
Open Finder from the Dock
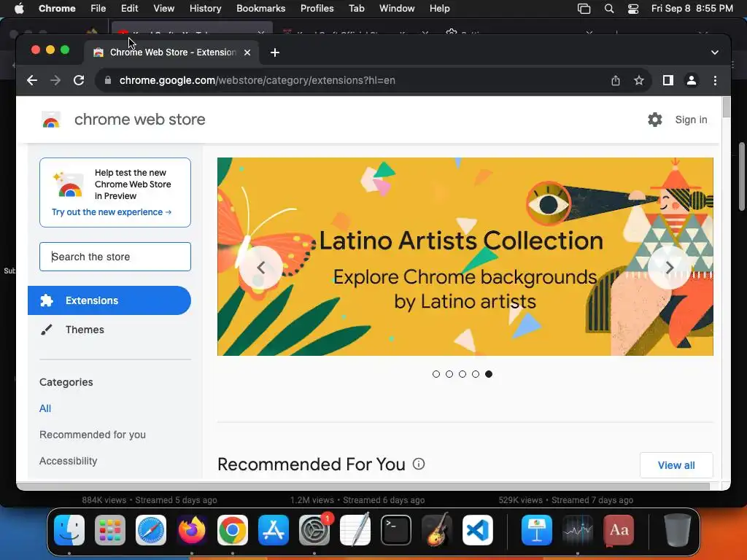(69, 530)
